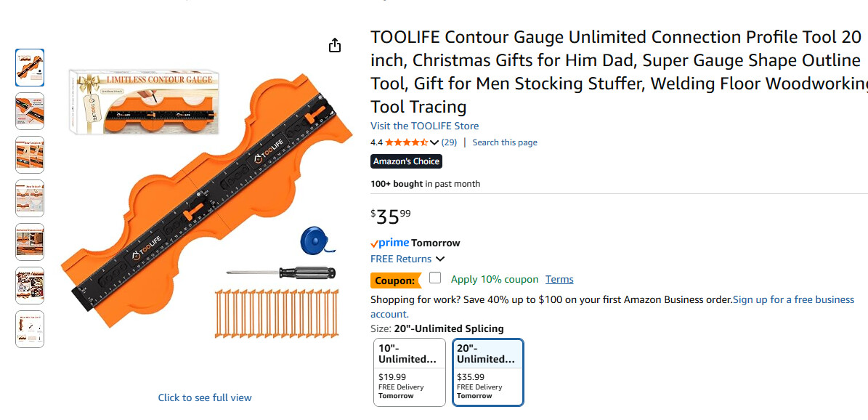Expand the FREE Returns dropdown
Viewport: 868px width, 420px height.
(440, 259)
